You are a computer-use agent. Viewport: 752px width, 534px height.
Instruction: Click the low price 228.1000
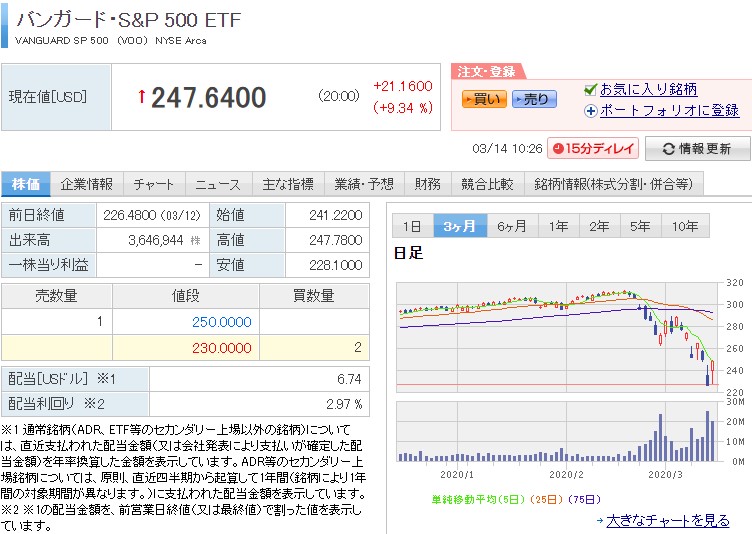pos(336,265)
